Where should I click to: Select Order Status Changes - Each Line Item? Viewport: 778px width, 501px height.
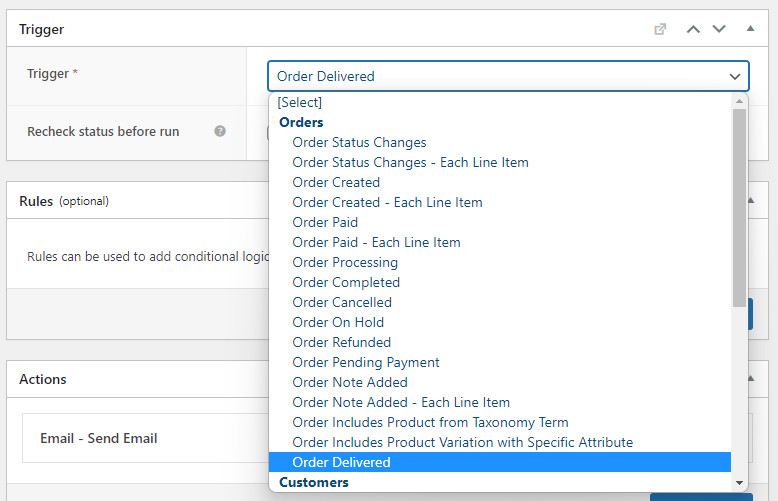(x=500, y=162)
